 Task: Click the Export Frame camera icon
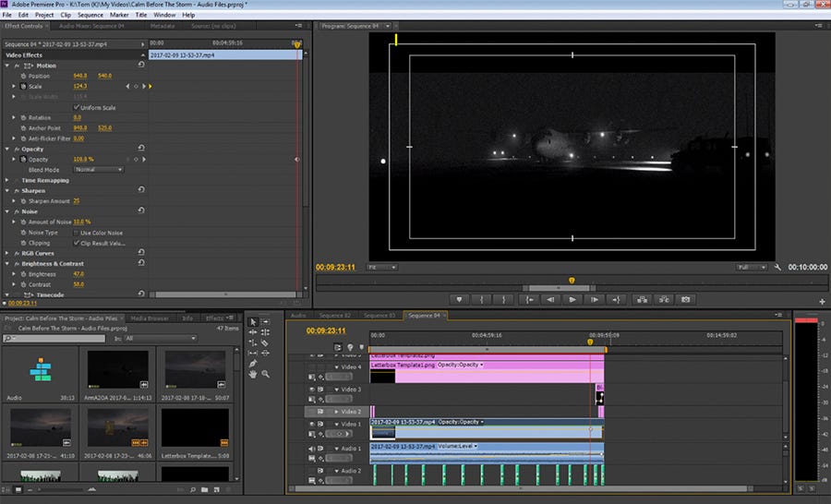click(x=685, y=299)
